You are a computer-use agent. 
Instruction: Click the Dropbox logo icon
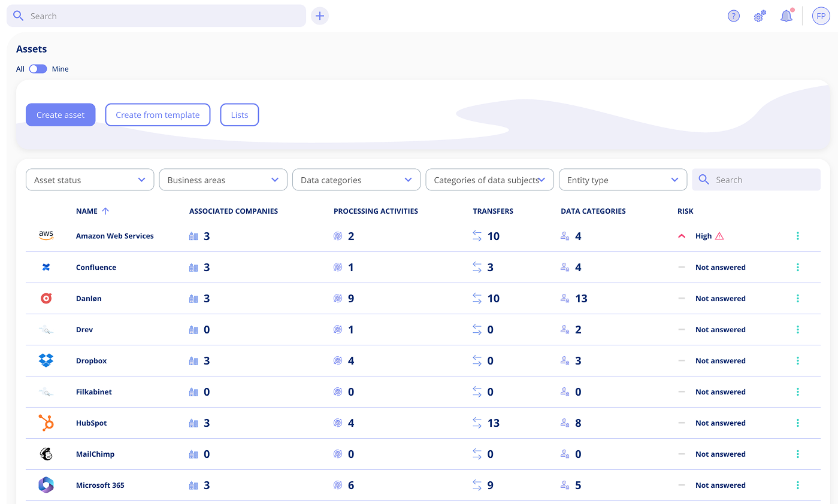click(x=46, y=360)
